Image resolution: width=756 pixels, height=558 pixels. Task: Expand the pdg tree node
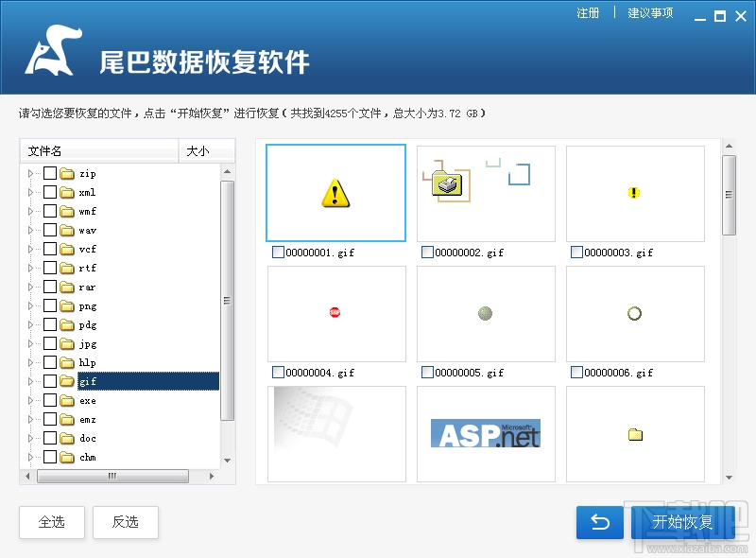click(x=30, y=324)
